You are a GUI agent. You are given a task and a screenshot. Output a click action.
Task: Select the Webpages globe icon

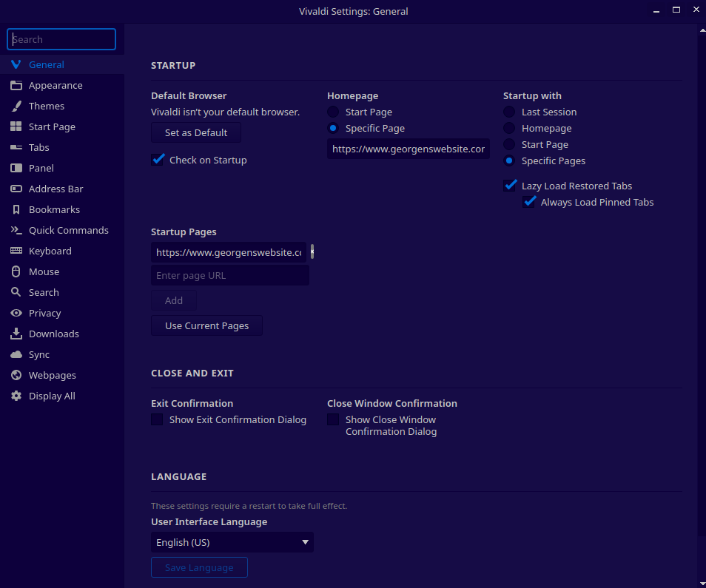(x=16, y=376)
